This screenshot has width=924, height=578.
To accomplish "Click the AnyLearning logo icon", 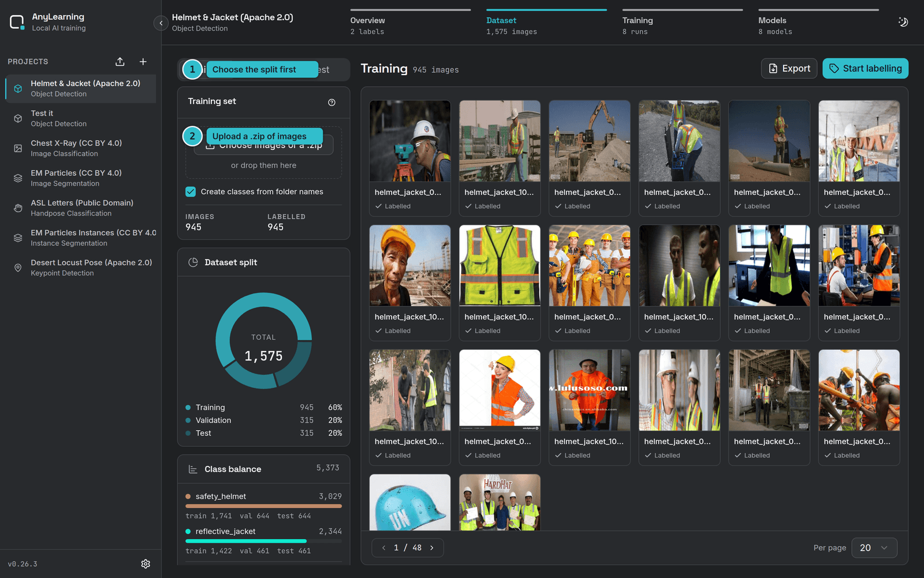I will point(17,23).
